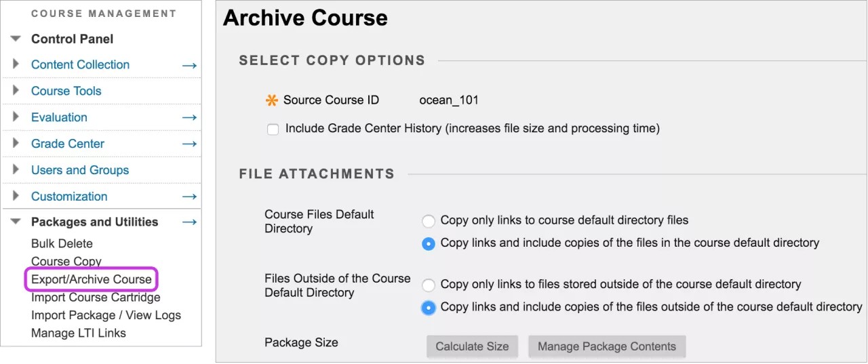This screenshot has height=364, width=868.
Task: Check Include Grade Center History box
Action: (x=273, y=129)
